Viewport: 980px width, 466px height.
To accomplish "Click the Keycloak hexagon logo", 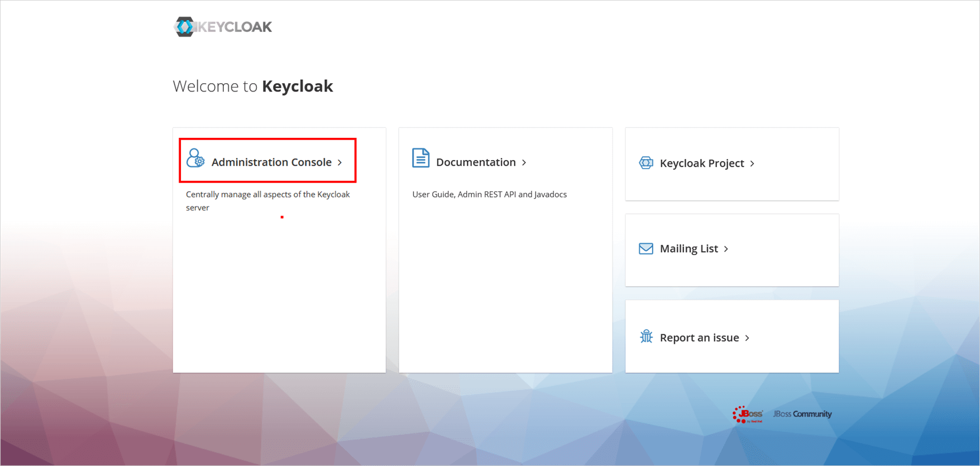I will pos(184,26).
